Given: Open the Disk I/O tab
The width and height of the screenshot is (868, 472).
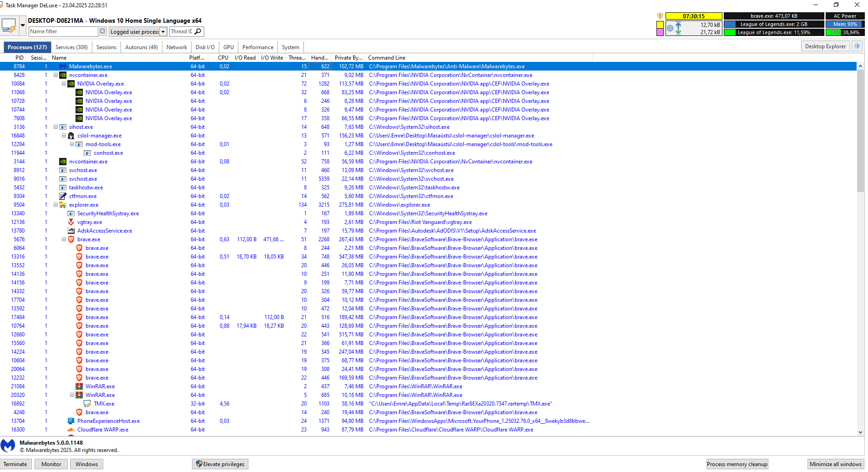Looking at the screenshot, I should [x=205, y=47].
